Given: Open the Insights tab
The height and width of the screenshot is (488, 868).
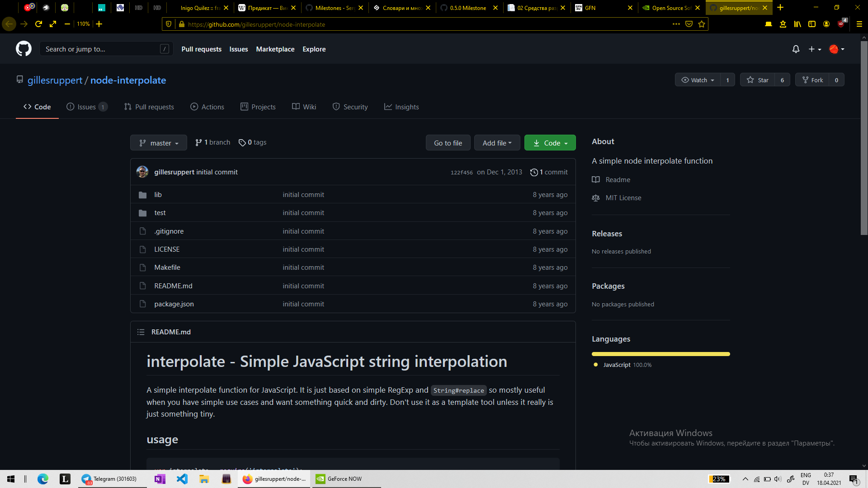Looking at the screenshot, I should click(x=401, y=107).
